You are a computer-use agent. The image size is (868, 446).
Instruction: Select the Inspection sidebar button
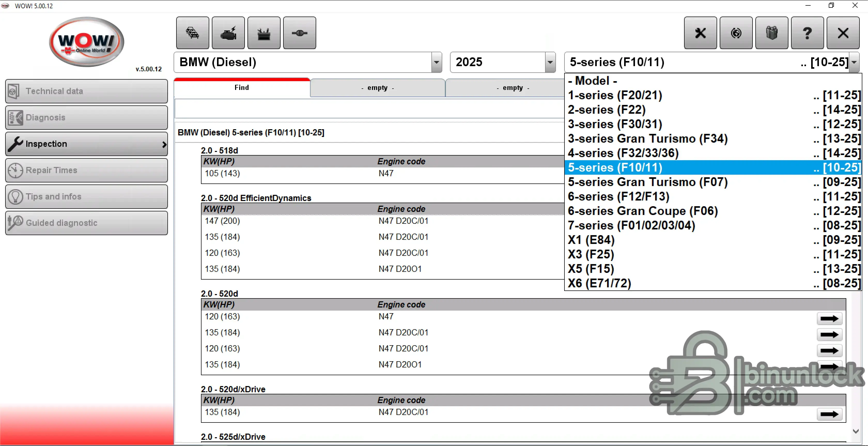tap(87, 144)
